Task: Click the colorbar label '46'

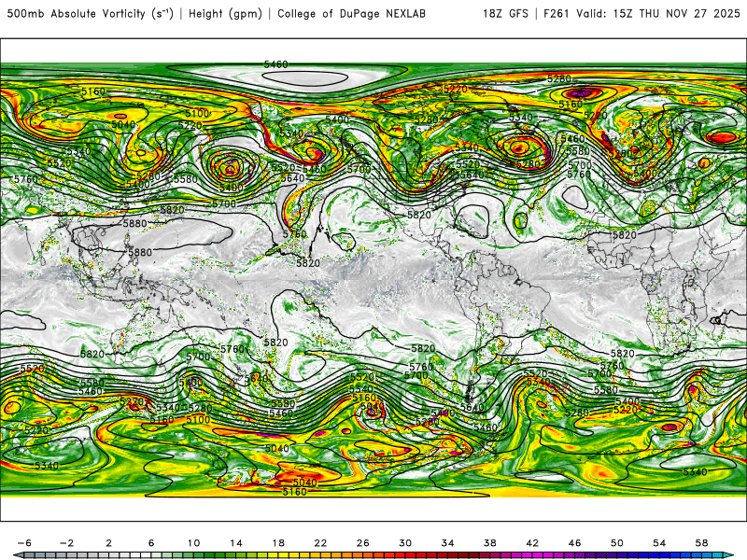Action: click(x=574, y=543)
